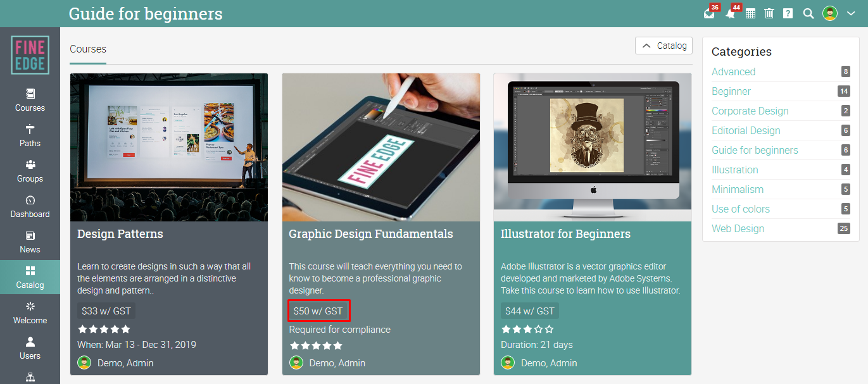
Task: Collapse the Catalog button
Action: click(664, 46)
